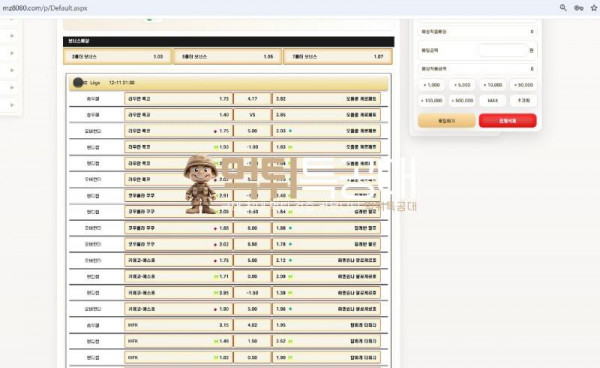Viewport: 600px width, 368px height.
Task: Click the green down arrow beside 2.12
Action: point(290,261)
